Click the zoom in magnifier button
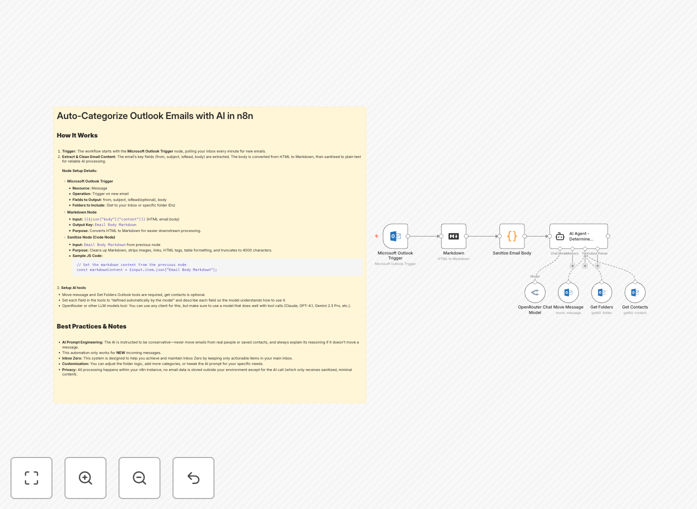 [85, 478]
